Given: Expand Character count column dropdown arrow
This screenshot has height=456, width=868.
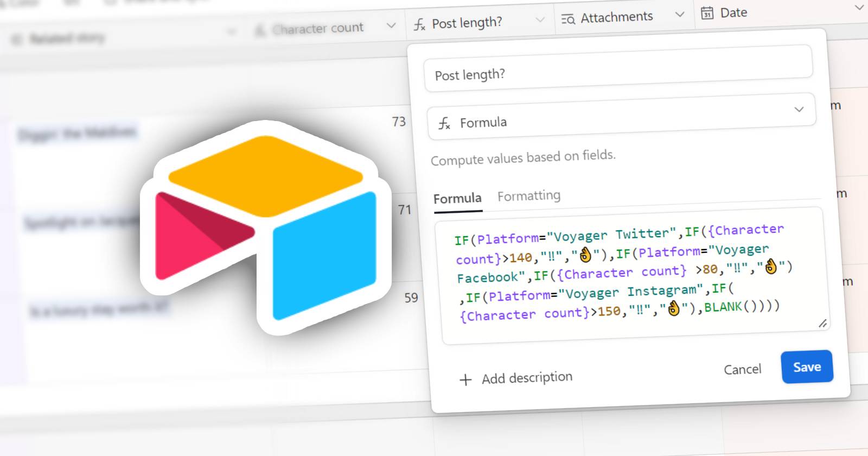Looking at the screenshot, I should click(391, 25).
